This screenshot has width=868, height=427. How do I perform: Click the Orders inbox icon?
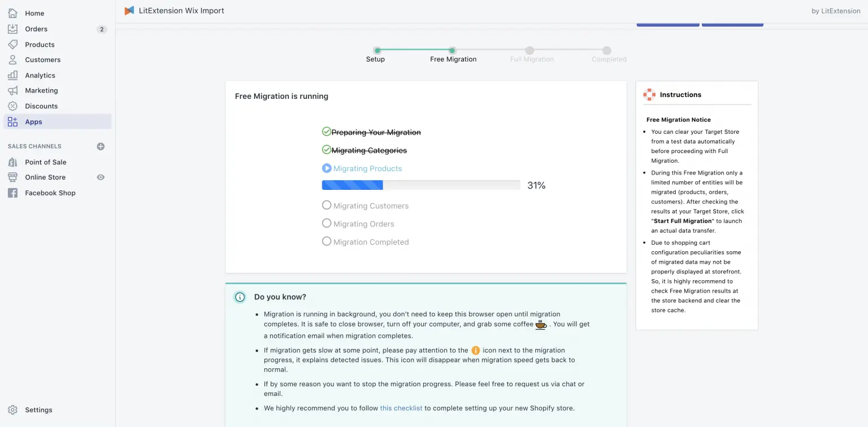12,29
